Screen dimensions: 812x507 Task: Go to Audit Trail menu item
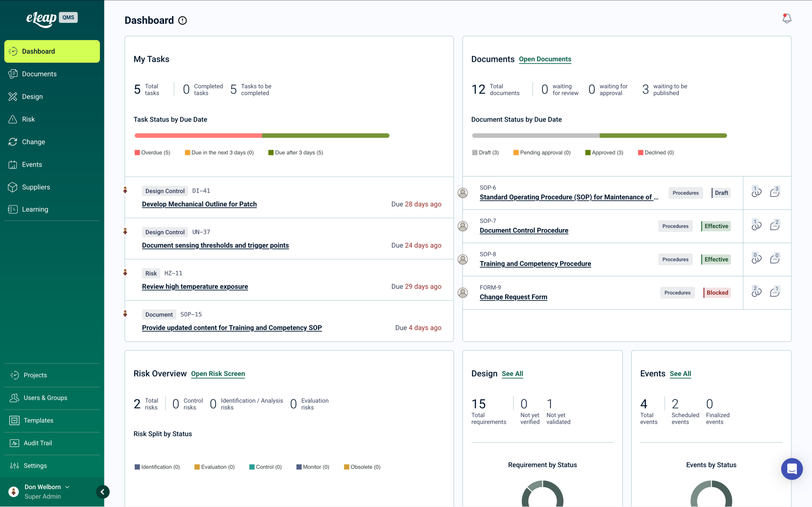pyautogui.click(x=37, y=443)
